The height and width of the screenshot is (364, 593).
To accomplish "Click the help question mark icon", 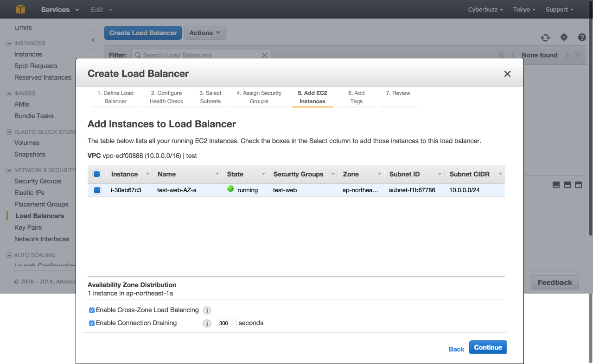I will coord(582,38).
